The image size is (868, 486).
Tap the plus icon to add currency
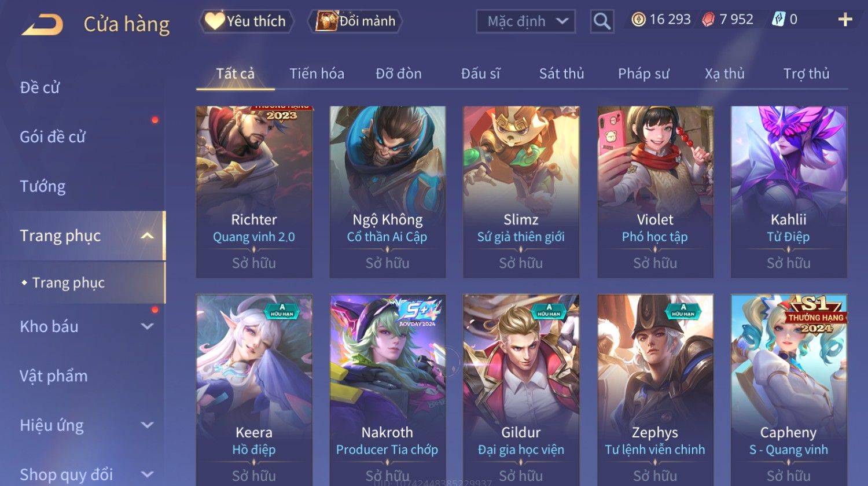click(x=845, y=20)
